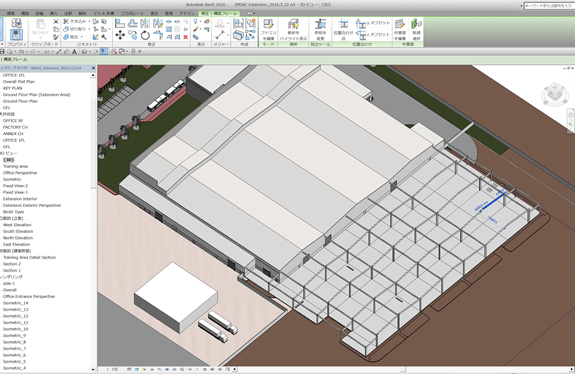Select Overall Plot Plan view
The width and height of the screenshot is (575, 374).
19,81
